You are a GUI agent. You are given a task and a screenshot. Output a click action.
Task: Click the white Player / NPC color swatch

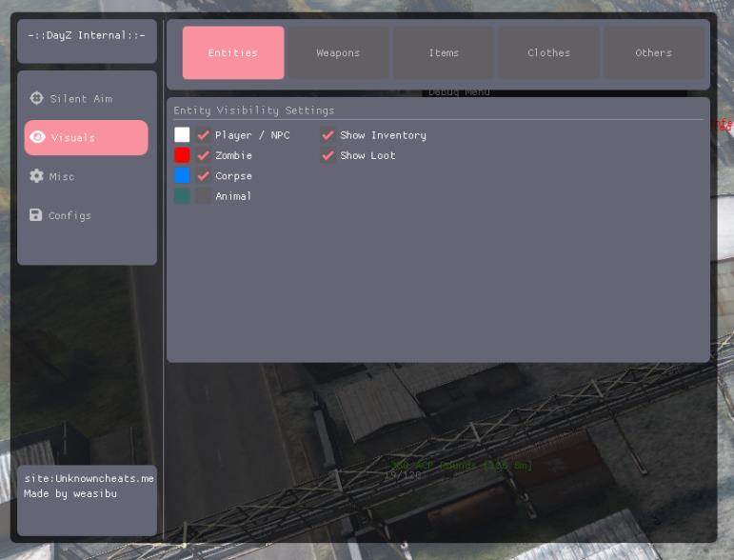pos(182,135)
